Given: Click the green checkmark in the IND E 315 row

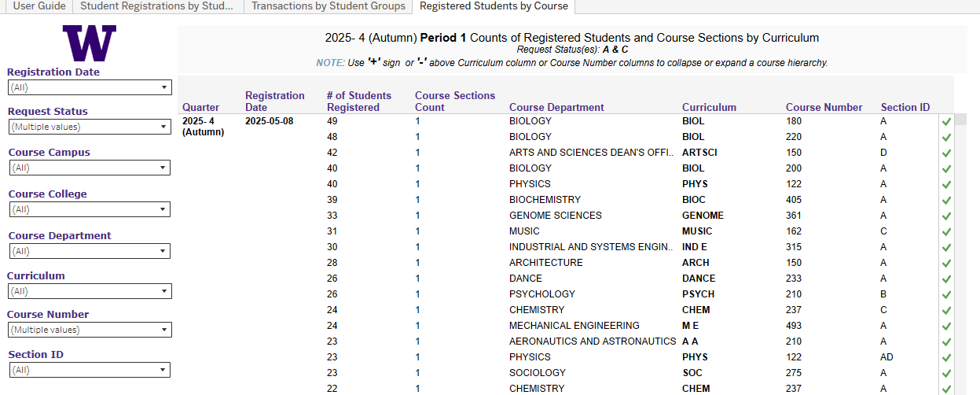Looking at the screenshot, I should coord(946,247).
